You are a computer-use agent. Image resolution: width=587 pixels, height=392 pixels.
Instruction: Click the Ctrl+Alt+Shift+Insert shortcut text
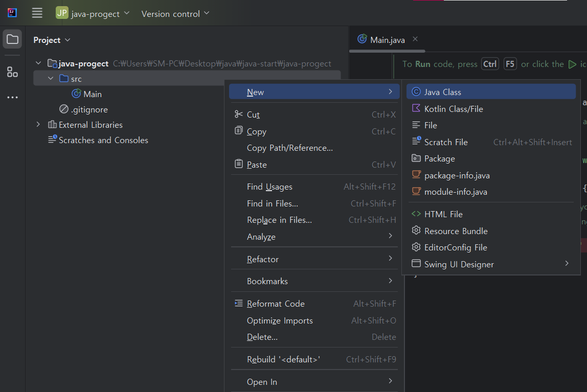[x=532, y=142]
